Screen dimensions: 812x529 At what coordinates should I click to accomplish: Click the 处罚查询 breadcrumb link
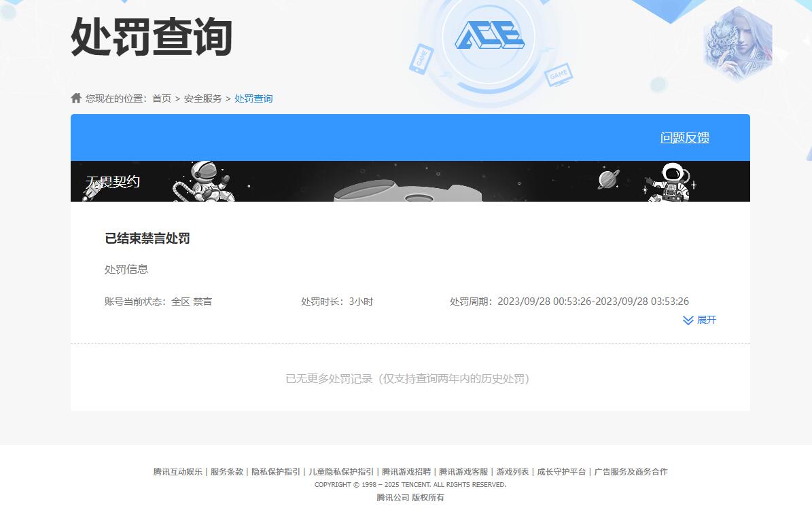click(x=253, y=98)
